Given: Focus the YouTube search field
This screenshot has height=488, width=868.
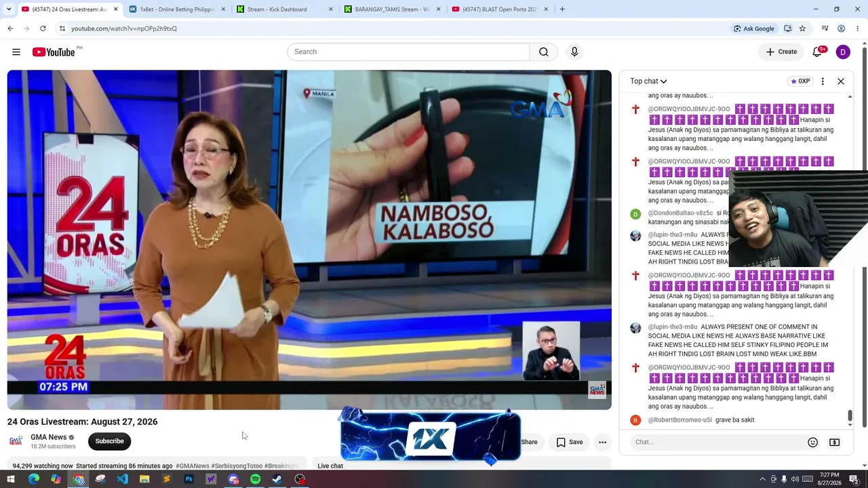Looking at the screenshot, I should coord(408,52).
